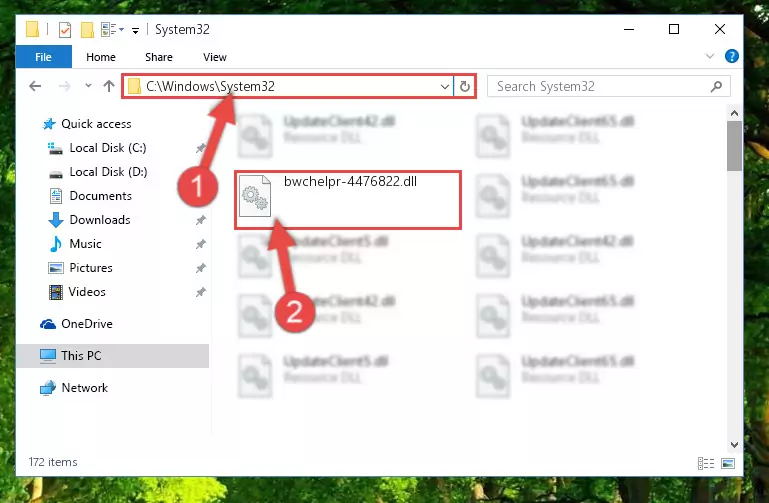Refresh the System32 folder
Image resolution: width=769 pixels, height=503 pixels.
pyautogui.click(x=464, y=87)
